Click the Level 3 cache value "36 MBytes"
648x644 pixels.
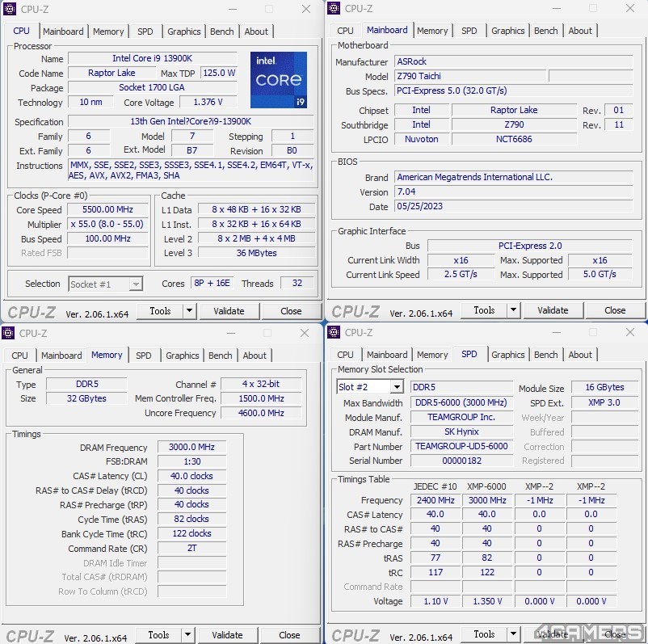point(257,253)
